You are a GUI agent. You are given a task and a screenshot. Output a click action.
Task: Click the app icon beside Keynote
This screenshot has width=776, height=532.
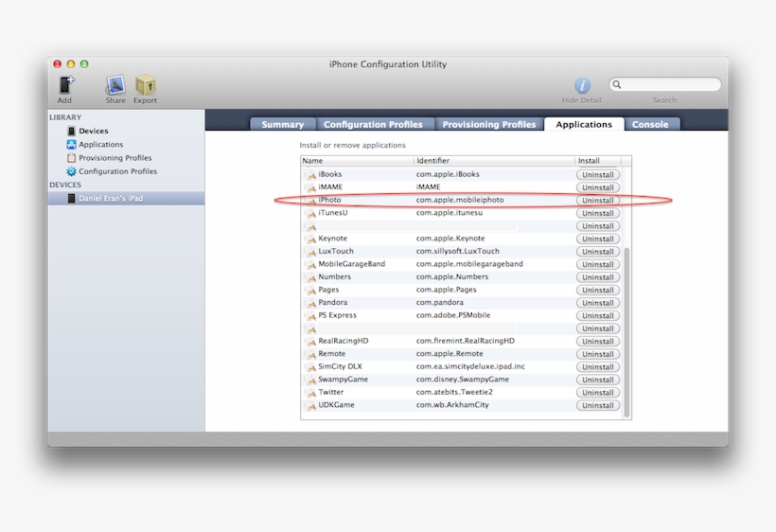click(x=310, y=239)
